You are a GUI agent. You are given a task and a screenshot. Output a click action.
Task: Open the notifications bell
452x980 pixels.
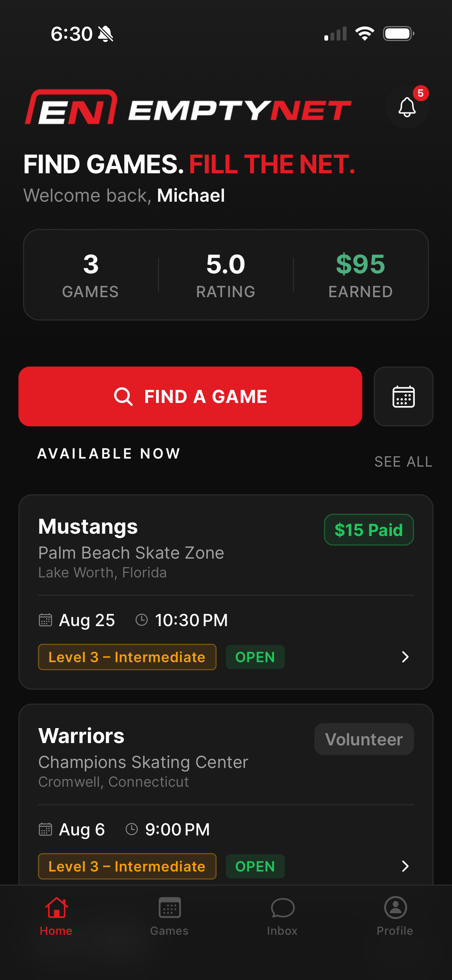tap(407, 107)
